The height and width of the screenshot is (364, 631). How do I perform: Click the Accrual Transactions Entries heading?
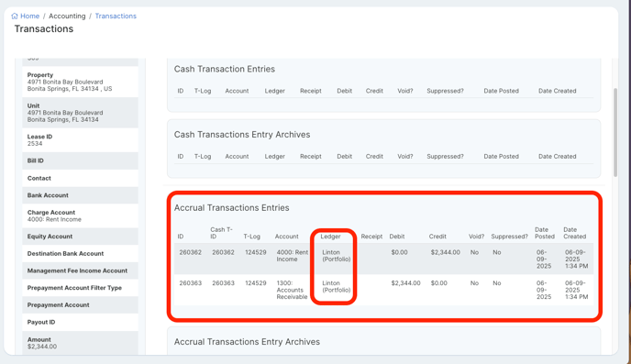tap(231, 208)
